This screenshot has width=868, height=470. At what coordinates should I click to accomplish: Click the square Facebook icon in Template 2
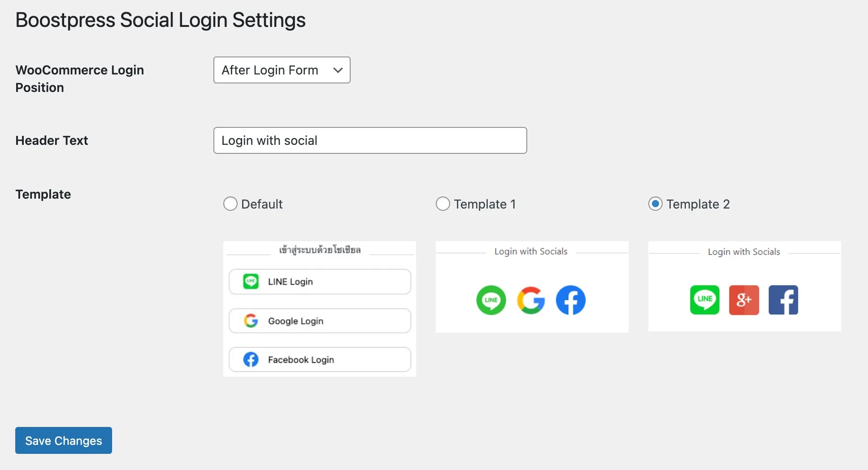coord(783,300)
